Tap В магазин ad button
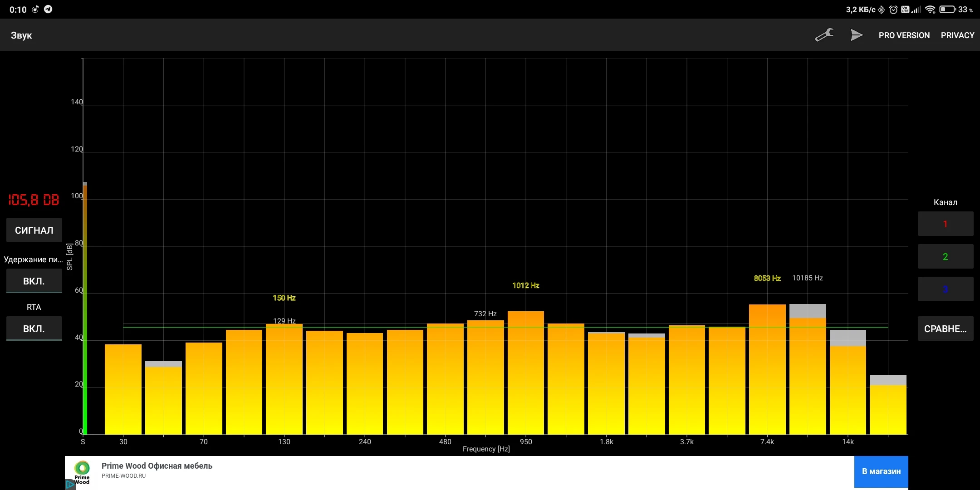 click(x=881, y=471)
